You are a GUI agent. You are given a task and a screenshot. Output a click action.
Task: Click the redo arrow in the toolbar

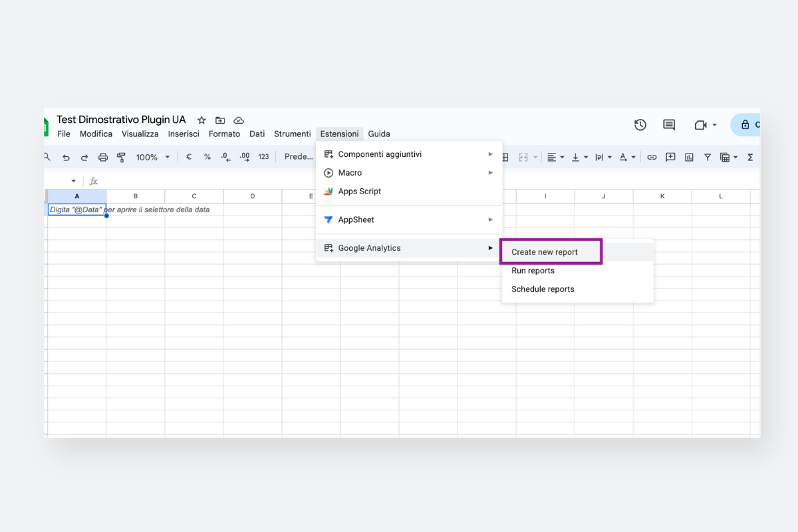coord(84,158)
